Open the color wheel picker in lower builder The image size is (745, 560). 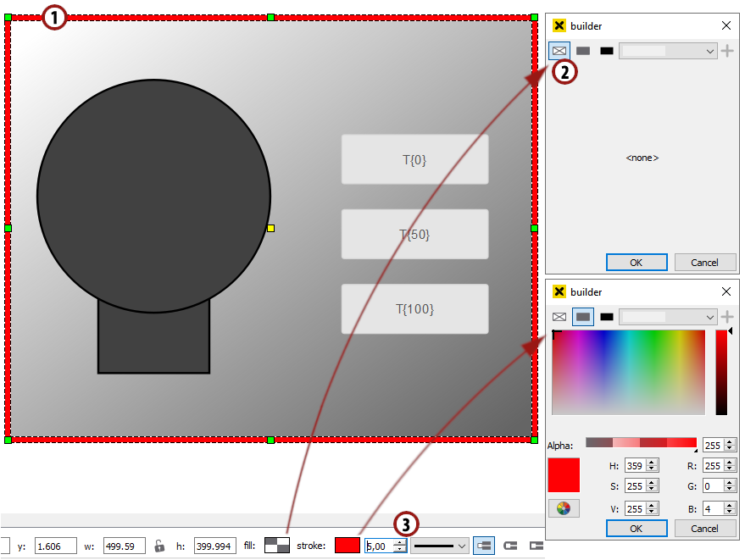(565, 508)
